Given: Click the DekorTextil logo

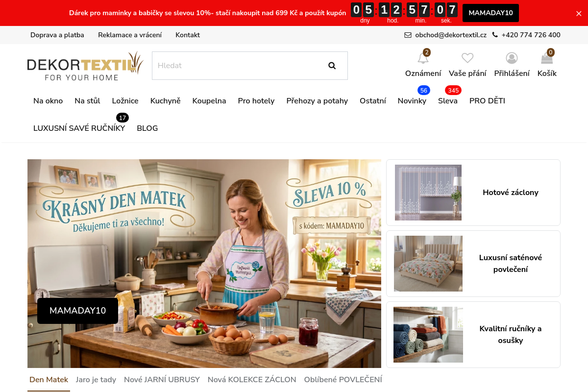Looking at the screenshot, I should [85, 66].
